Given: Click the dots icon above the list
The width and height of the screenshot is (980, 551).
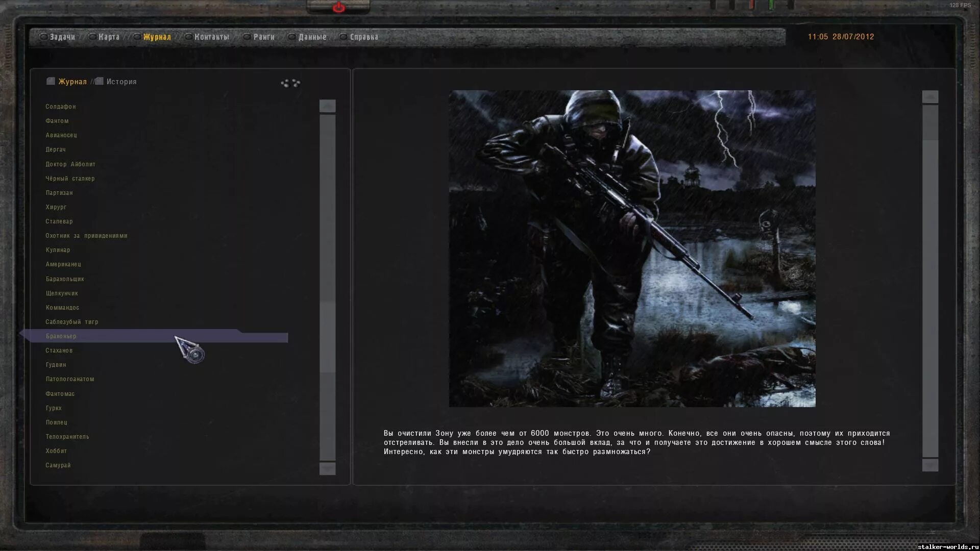Looking at the screenshot, I should coord(290,83).
